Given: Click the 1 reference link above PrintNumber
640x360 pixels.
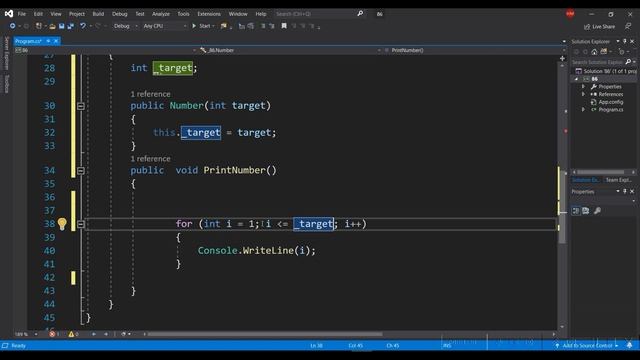Looking at the screenshot, I should (150, 159).
